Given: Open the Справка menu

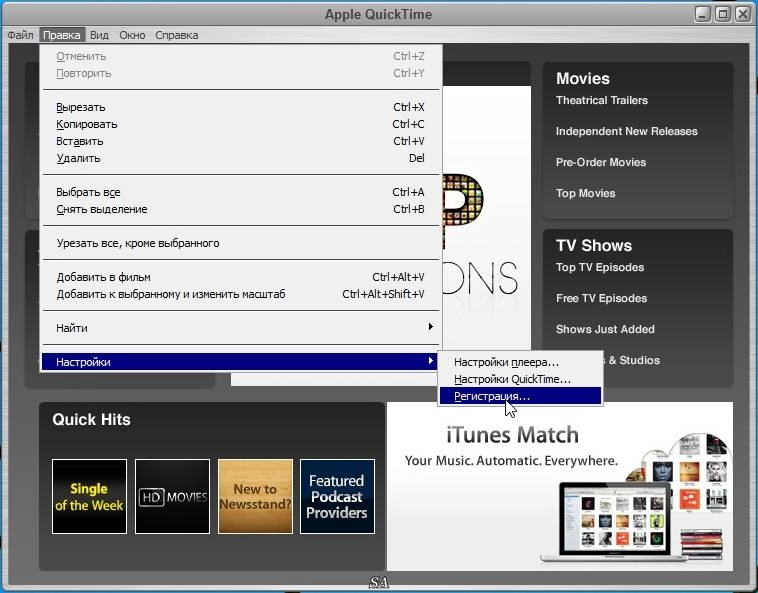Looking at the screenshot, I should coord(176,35).
